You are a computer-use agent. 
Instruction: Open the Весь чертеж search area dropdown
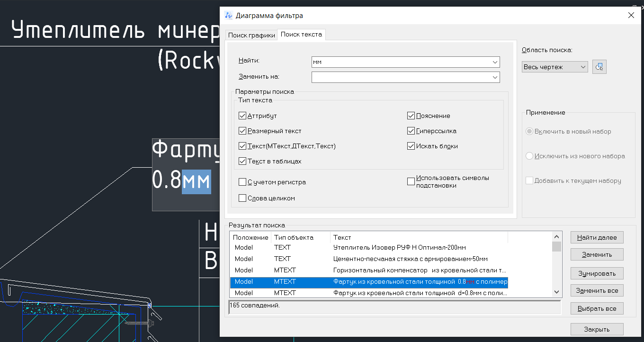(555, 67)
